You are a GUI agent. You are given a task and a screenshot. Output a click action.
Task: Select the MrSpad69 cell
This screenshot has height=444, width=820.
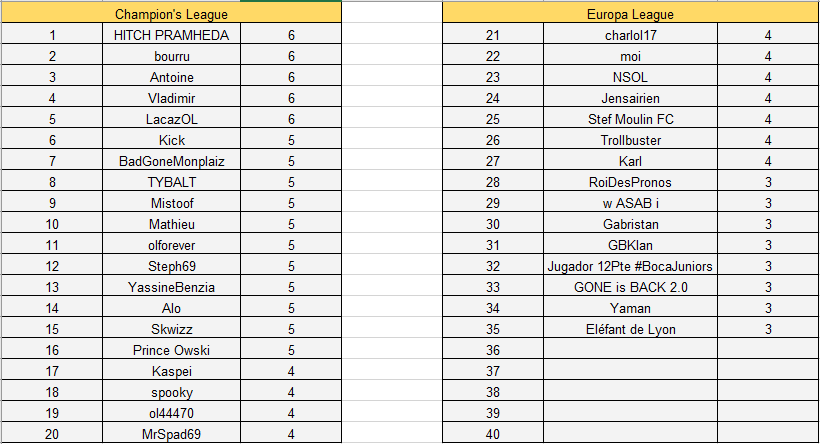(x=171, y=434)
